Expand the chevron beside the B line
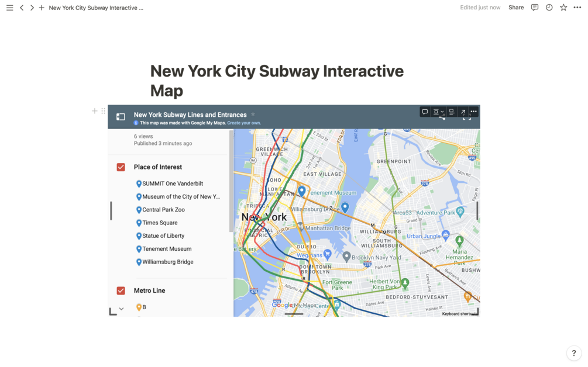This screenshot has width=588, height=367. 121,309
